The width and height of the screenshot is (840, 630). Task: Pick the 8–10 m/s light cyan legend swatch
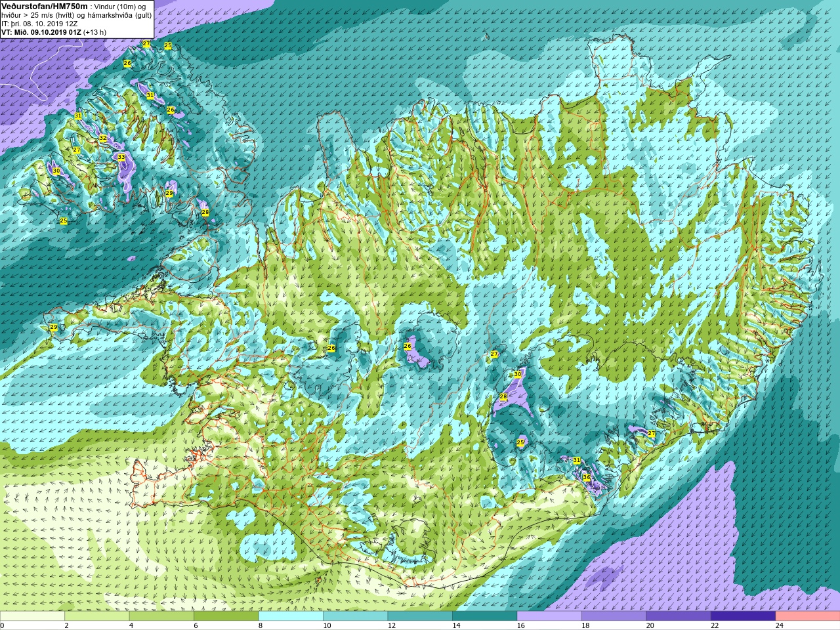(291, 616)
